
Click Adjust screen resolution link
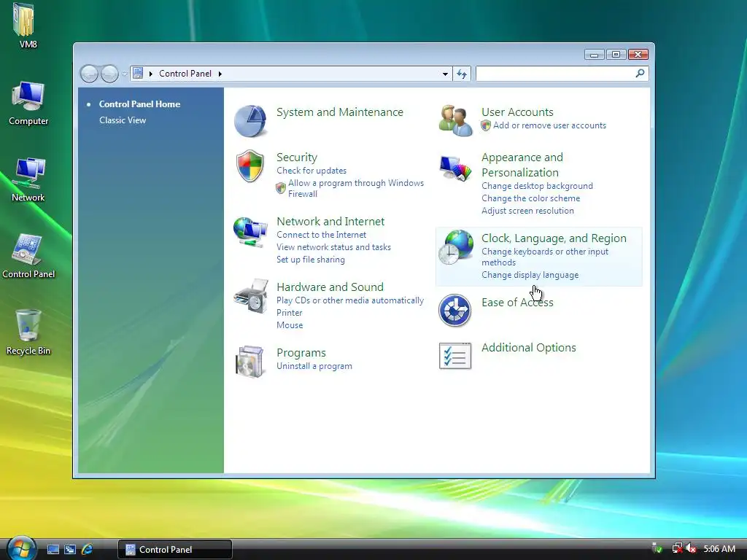527,211
